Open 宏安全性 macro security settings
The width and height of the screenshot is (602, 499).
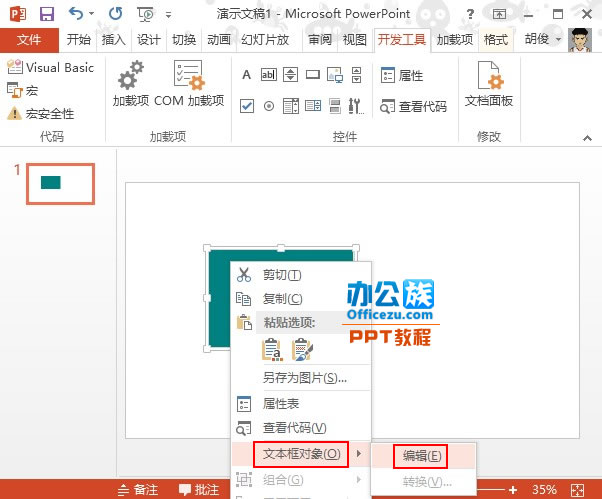click(40, 114)
